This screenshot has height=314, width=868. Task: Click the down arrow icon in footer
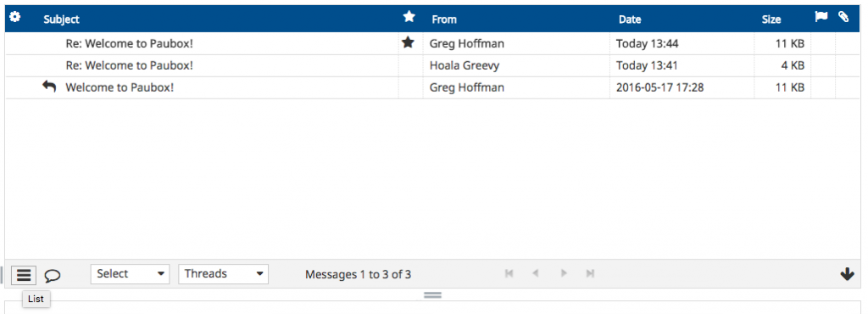[x=847, y=274]
